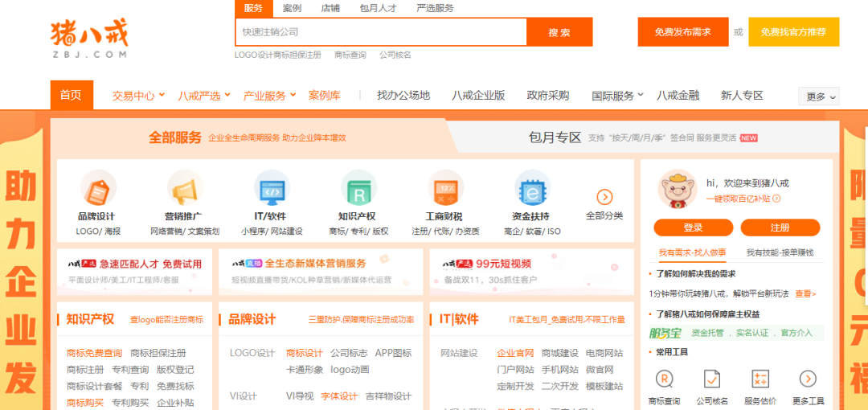Go to the 首页 navigation tab
868x410 pixels.
(x=72, y=95)
